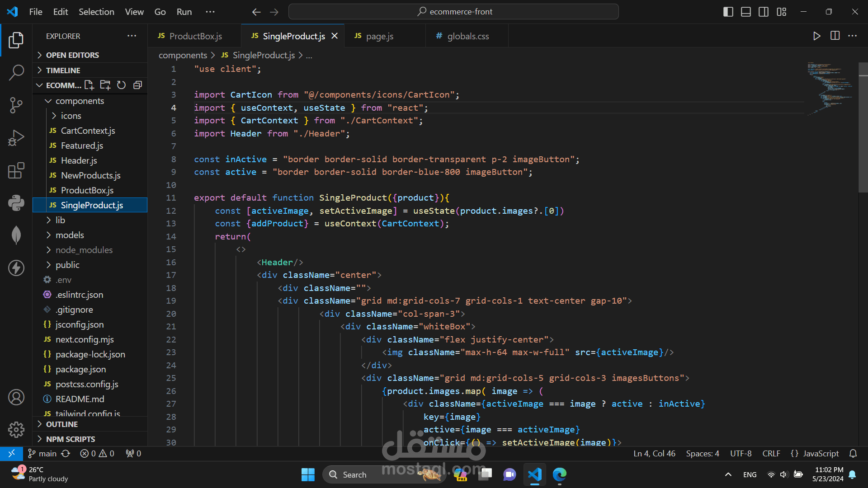
Task: Expand the OUTLINE section
Action: [62, 424]
